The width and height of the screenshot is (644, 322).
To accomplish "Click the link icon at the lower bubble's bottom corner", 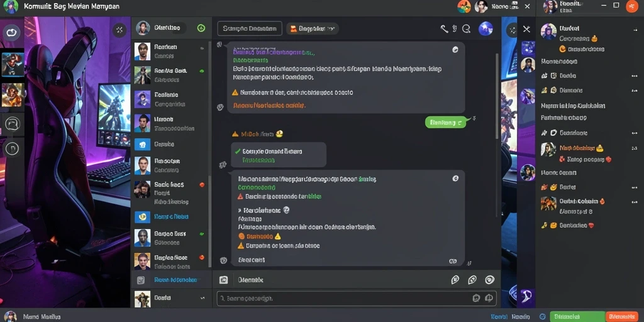I will [453, 261].
